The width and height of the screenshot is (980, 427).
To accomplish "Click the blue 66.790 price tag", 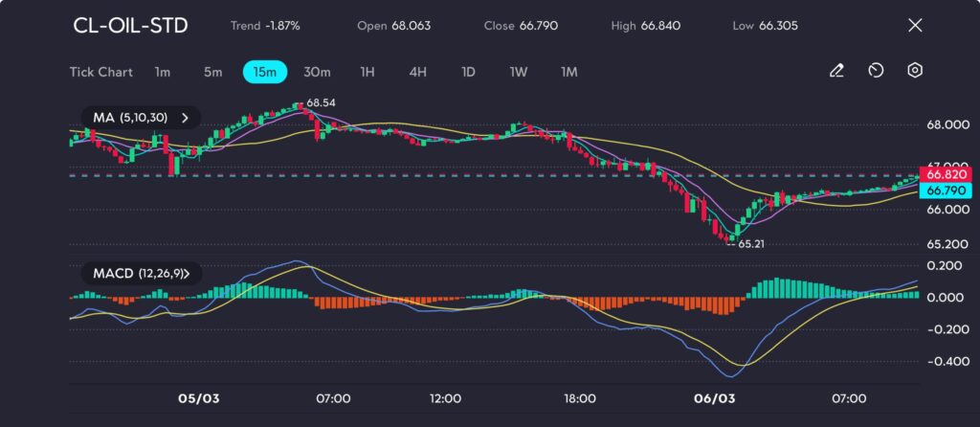I will (947, 191).
